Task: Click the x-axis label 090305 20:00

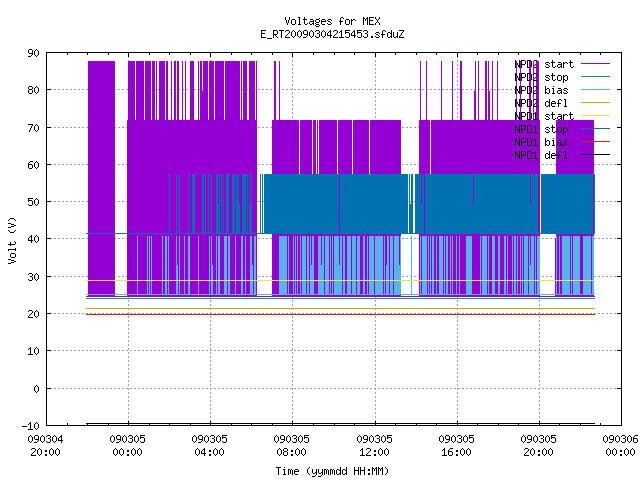Action: pos(539,446)
